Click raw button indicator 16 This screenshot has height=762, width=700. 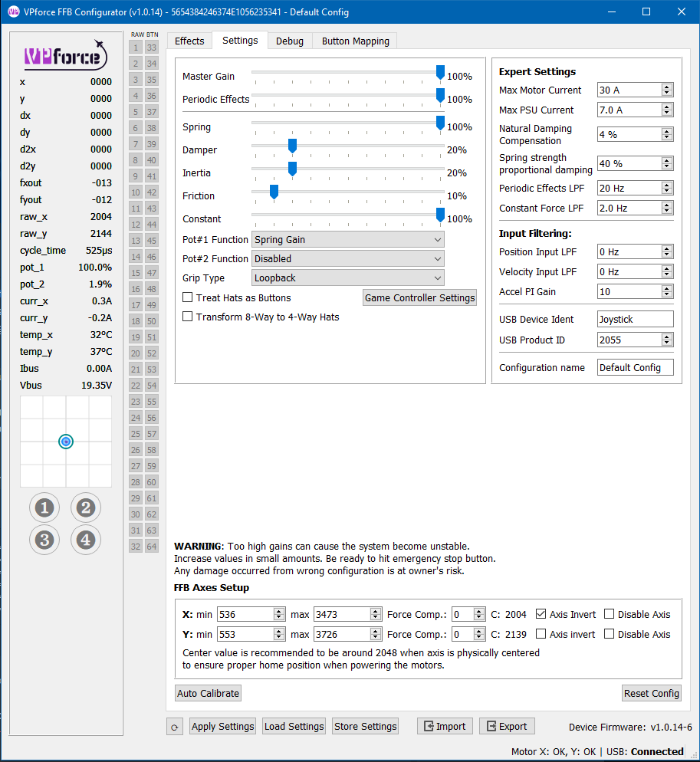point(136,289)
